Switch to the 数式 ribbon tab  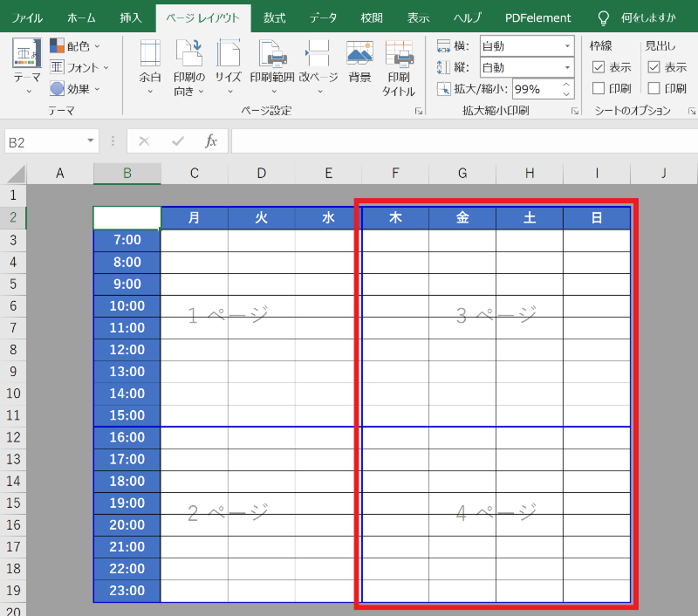pos(274,17)
